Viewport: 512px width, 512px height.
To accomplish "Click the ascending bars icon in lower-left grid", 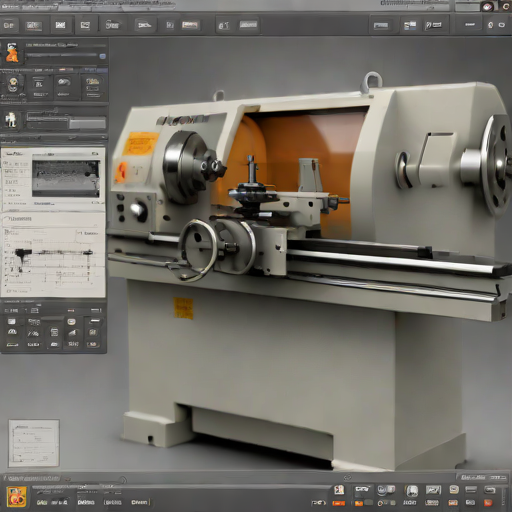I will click(x=73, y=332).
